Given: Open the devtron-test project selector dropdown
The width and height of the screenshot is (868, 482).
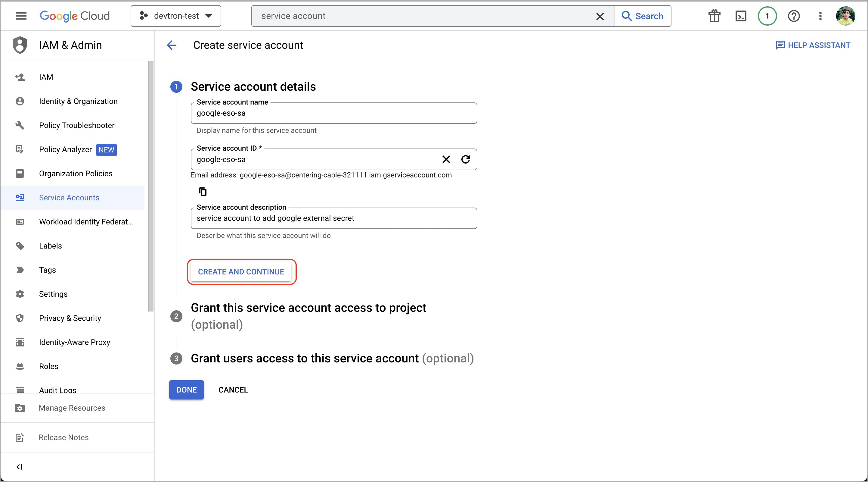Looking at the screenshot, I should pos(176,16).
